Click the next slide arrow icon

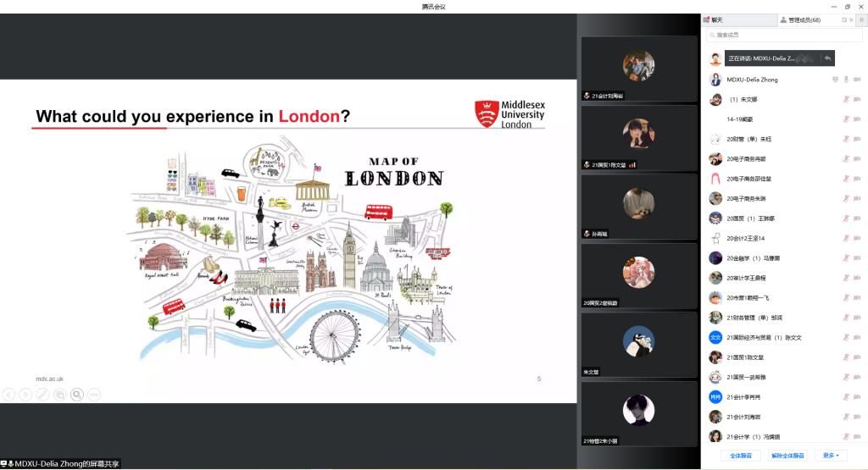pos(25,394)
